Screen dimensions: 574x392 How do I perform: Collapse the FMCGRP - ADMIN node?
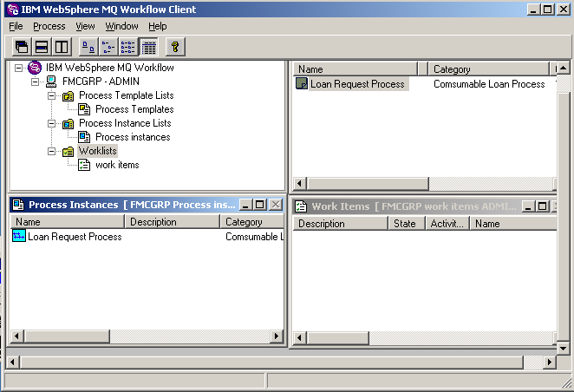click(x=36, y=82)
